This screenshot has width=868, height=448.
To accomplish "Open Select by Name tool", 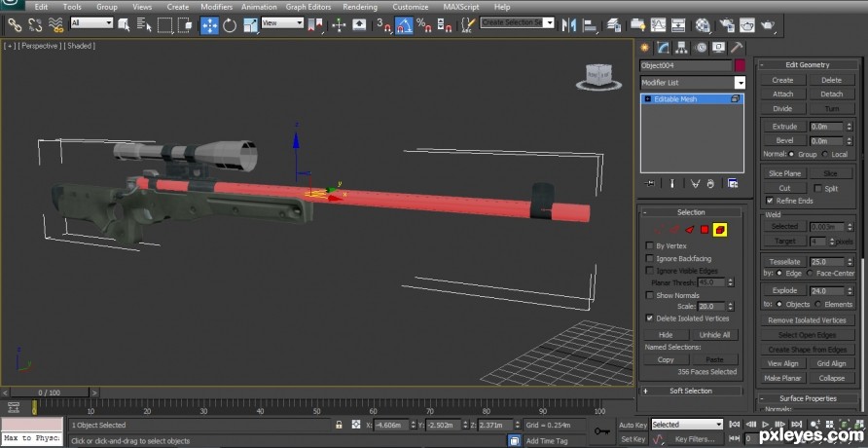I will point(144,24).
